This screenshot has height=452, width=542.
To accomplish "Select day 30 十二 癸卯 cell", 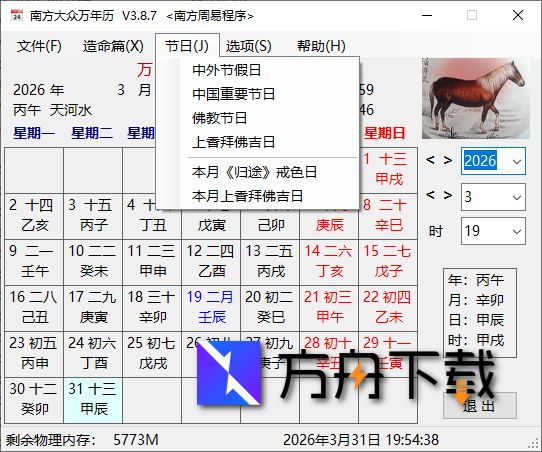I will click(x=34, y=400).
